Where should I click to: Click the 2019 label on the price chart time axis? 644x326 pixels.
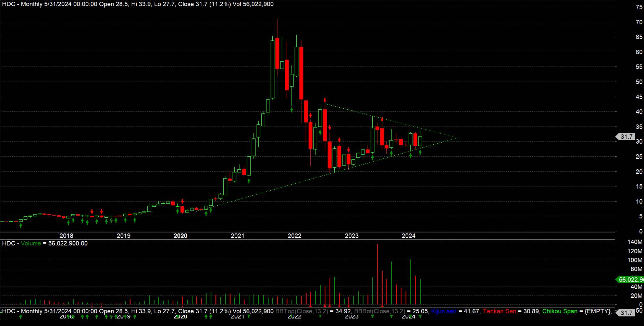click(123, 236)
